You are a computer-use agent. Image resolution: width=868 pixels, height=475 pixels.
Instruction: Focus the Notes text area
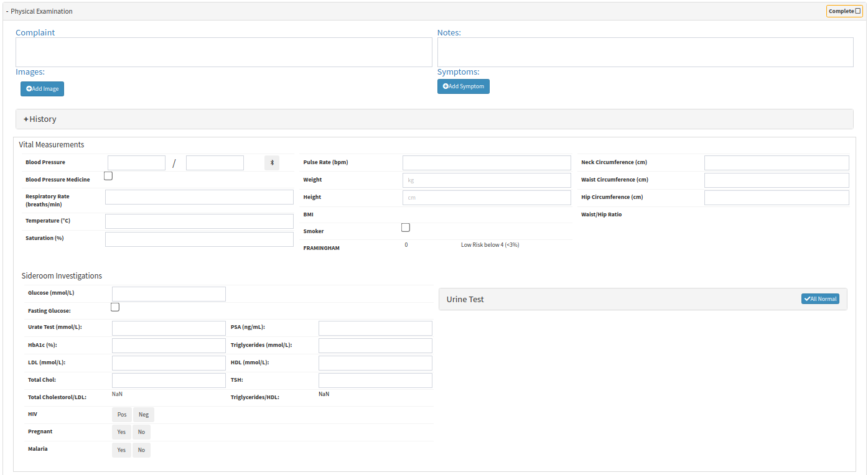(645, 52)
